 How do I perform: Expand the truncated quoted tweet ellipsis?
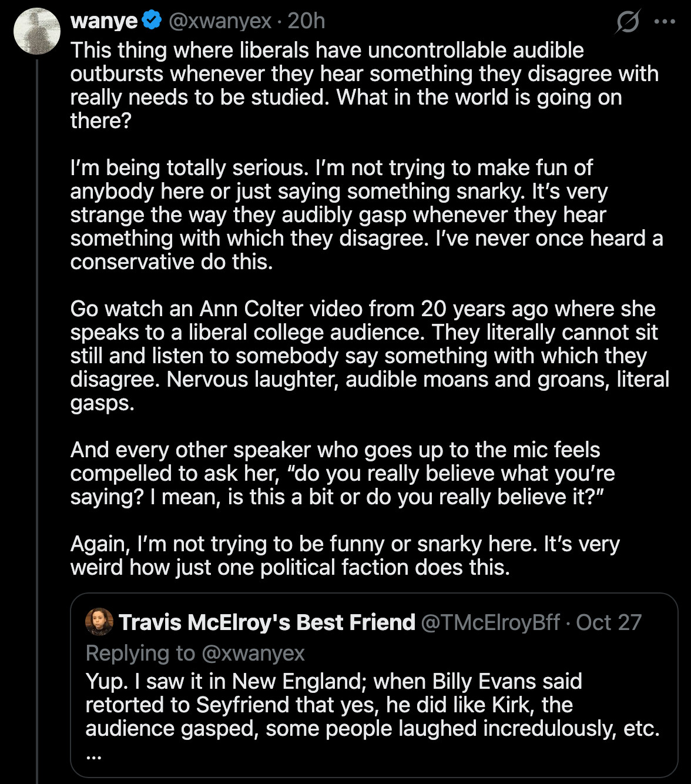tap(93, 756)
